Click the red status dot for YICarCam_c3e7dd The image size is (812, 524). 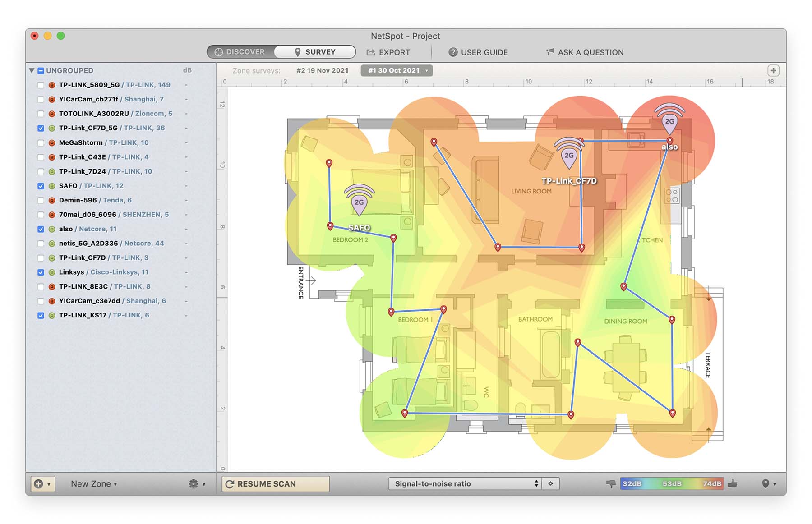(52, 301)
